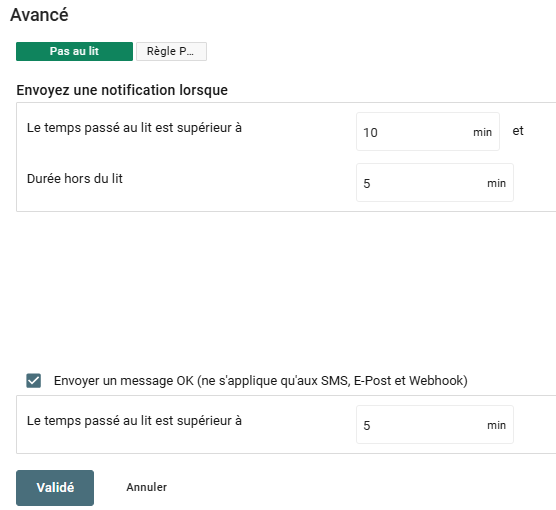Click the "Envoyez une notification lorsque" heading
This screenshot has width=556, height=510.
(122, 90)
